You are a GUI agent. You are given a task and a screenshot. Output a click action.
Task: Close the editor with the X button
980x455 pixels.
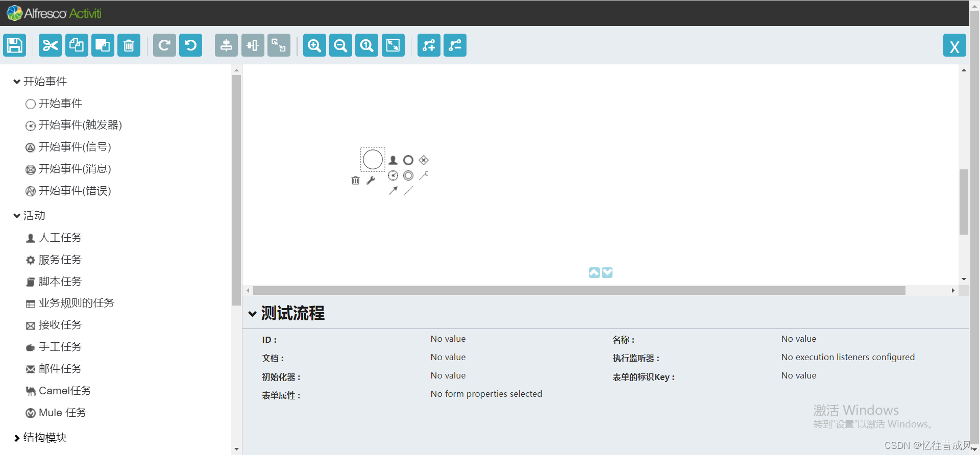click(x=954, y=45)
